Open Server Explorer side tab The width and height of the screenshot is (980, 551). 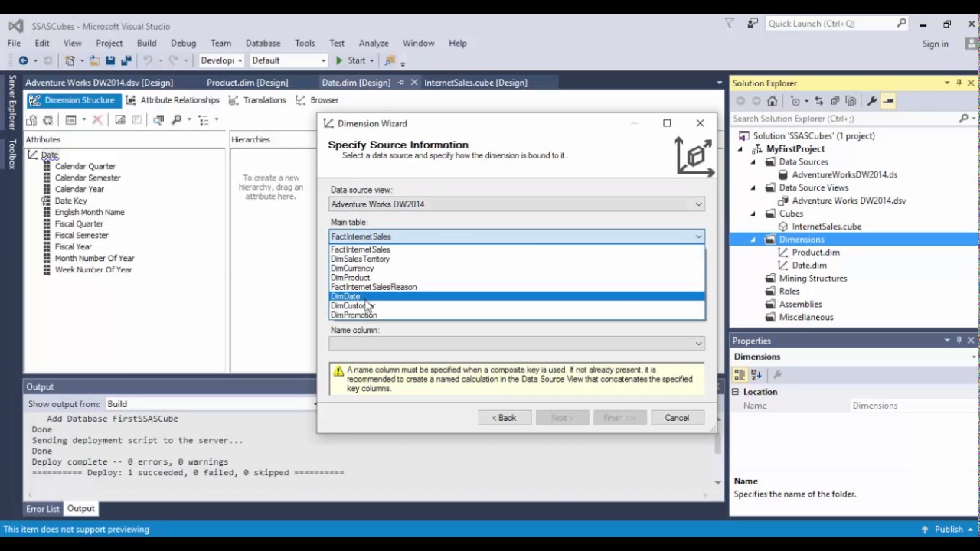(x=11, y=102)
